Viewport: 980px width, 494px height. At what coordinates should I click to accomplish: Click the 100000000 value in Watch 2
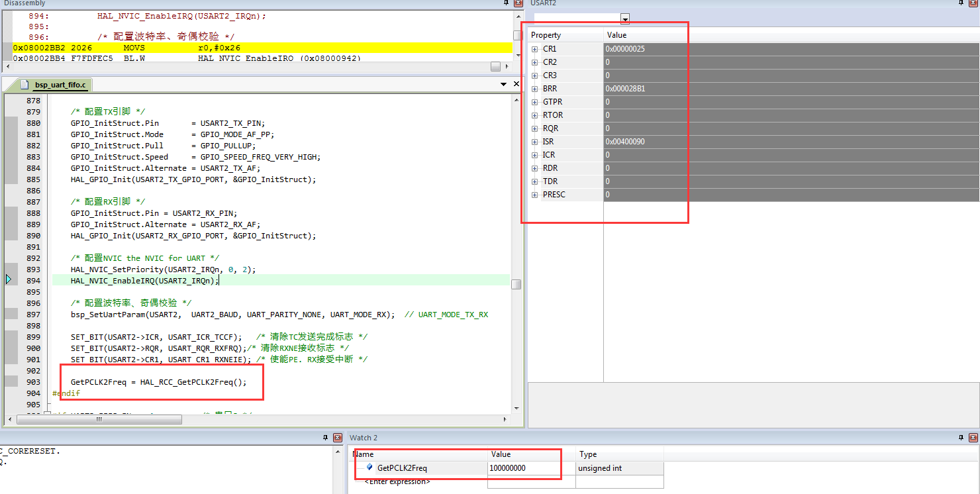(x=507, y=468)
